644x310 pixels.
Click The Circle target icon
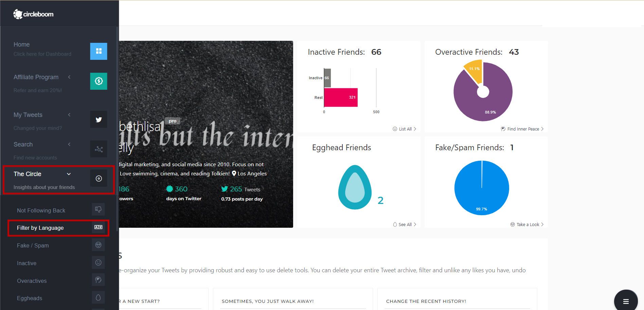(98, 178)
